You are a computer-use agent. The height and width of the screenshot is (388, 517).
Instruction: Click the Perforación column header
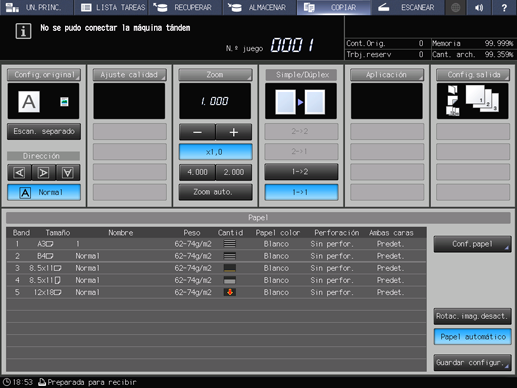337,233
